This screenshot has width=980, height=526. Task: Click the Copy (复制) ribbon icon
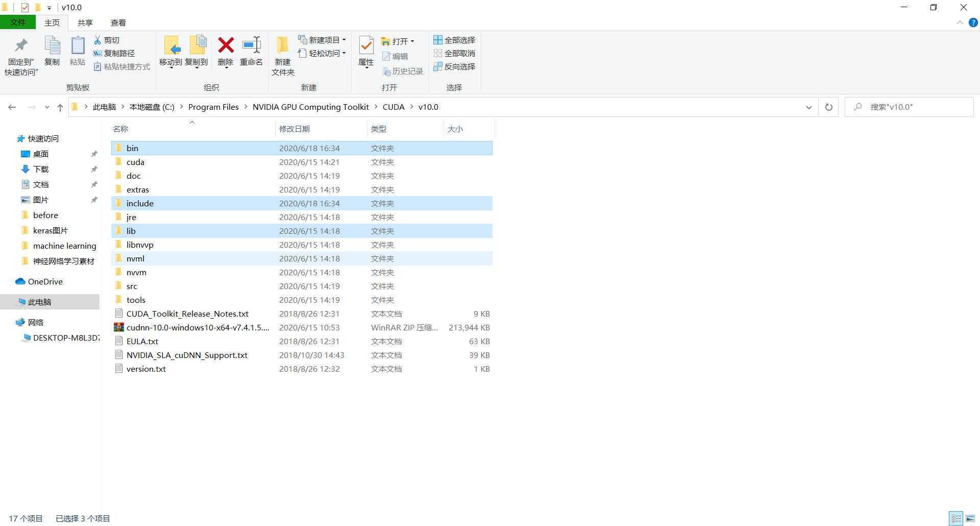[52, 46]
